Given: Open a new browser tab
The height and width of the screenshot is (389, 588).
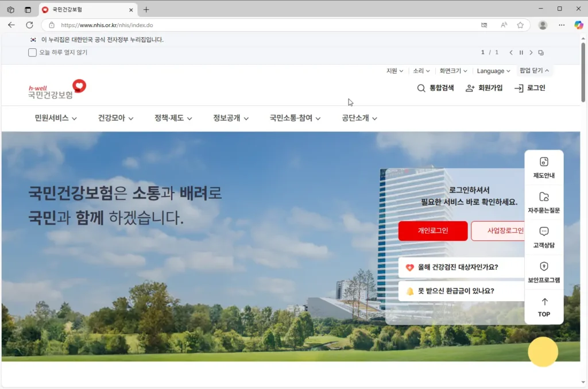Looking at the screenshot, I should (x=146, y=10).
